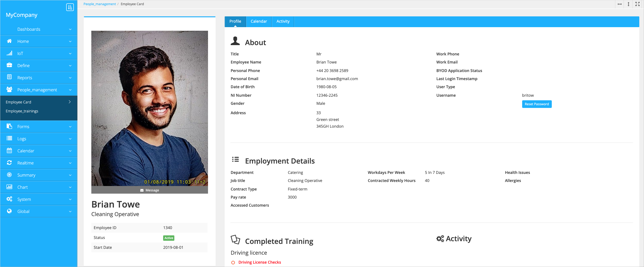Viewport: 644px width, 267px height.
Task: Click the IoT signal bars icon
Action: (x=9, y=53)
